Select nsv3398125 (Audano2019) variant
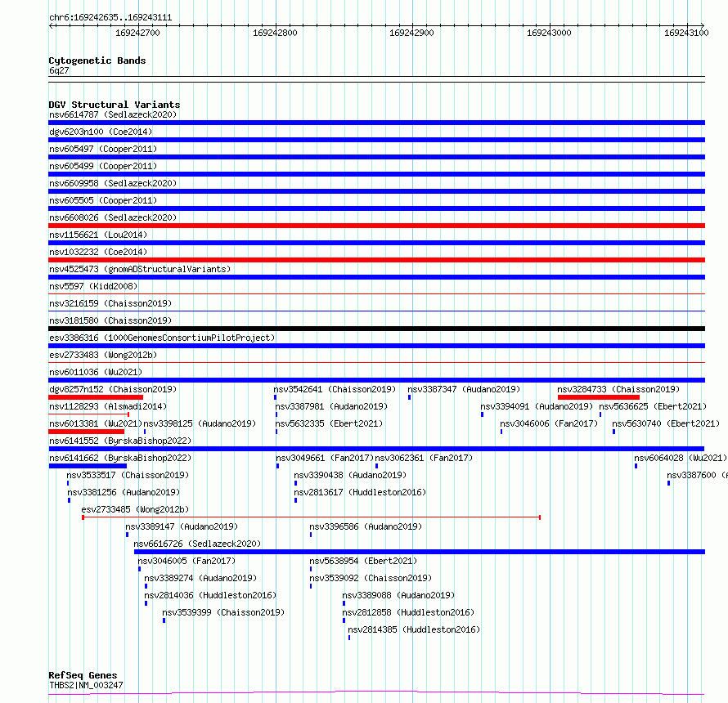The height and width of the screenshot is (703, 728). 200,423
